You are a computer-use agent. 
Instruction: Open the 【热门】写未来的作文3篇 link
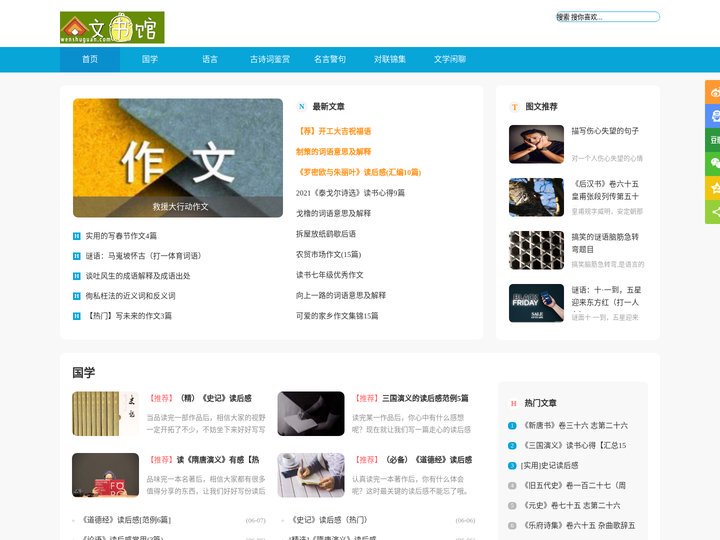pyautogui.click(x=129, y=316)
